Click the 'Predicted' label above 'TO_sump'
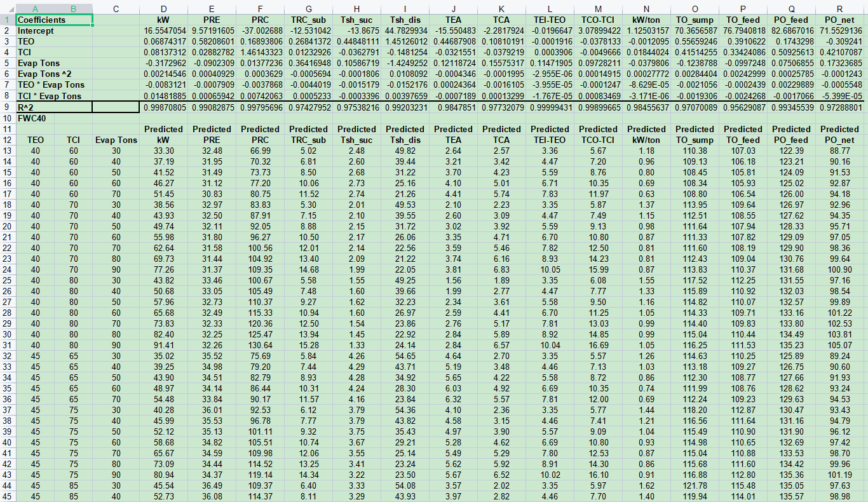This screenshot has width=868, height=502. tap(695, 129)
